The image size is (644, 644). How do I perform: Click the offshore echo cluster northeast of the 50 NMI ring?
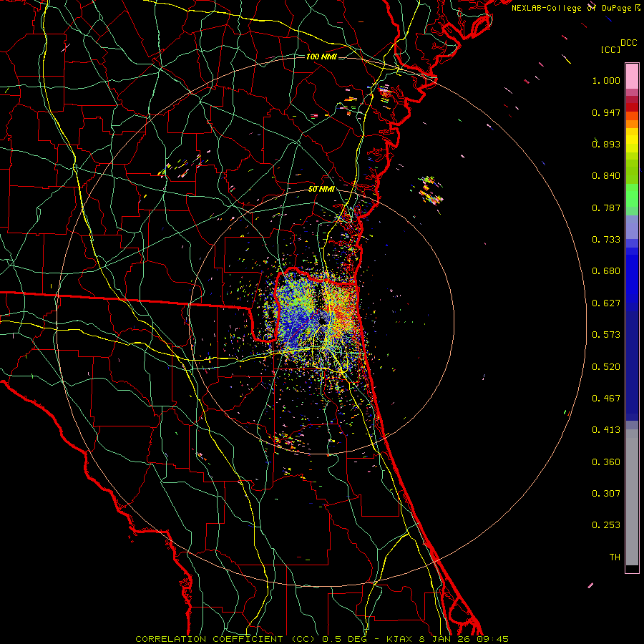(x=431, y=191)
